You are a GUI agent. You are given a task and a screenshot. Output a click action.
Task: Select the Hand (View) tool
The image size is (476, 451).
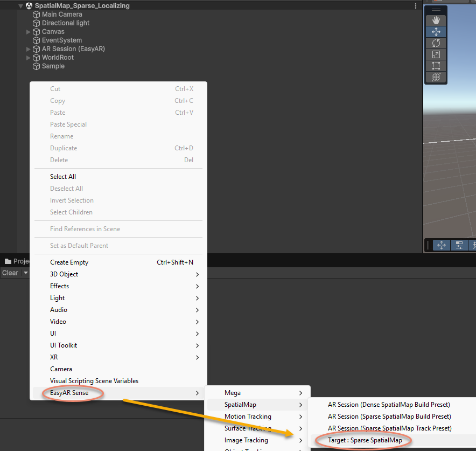coord(436,20)
